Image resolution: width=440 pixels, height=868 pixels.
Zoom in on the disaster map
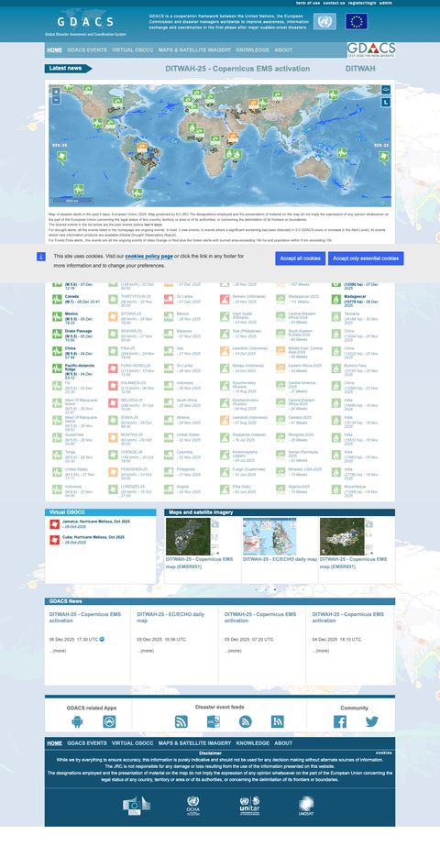click(x=56, y=92)
